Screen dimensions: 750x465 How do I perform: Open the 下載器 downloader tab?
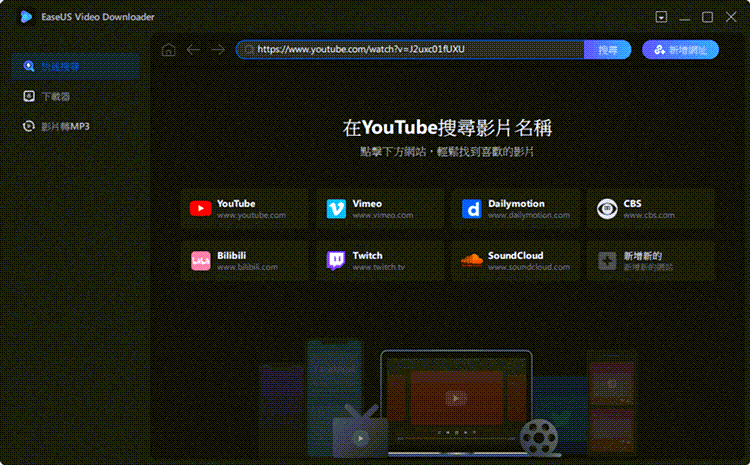(x=76, y=96)
